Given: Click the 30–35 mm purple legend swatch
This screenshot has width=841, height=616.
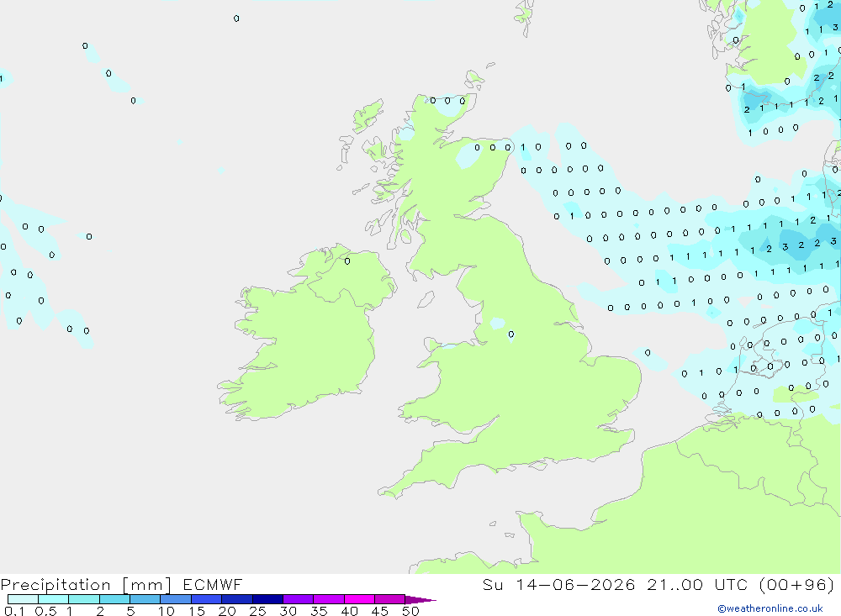Looking at the screenshot, I should click(x=299, y=599).
